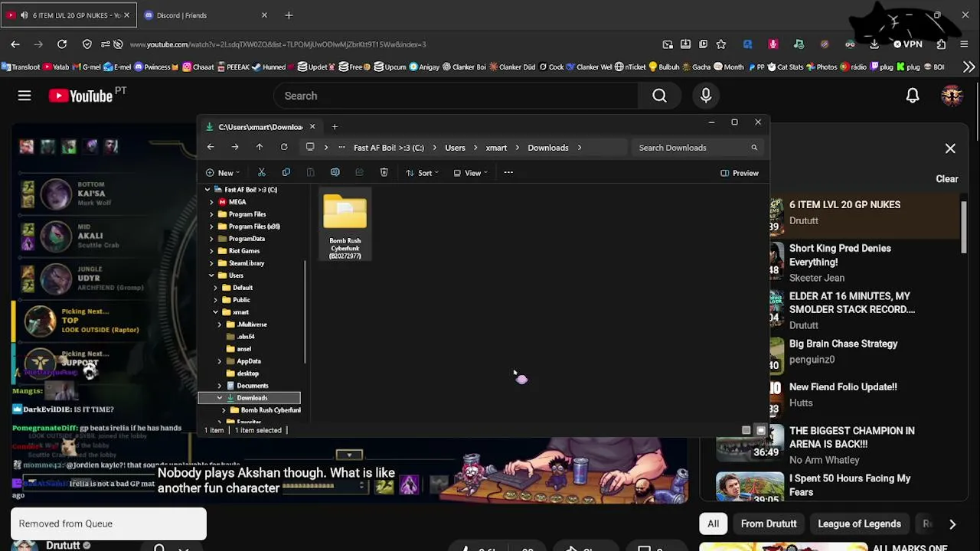Select the C:\Users\xmart\Downloads Explorer tab
The image size is (980, 551).
[261, 127]
